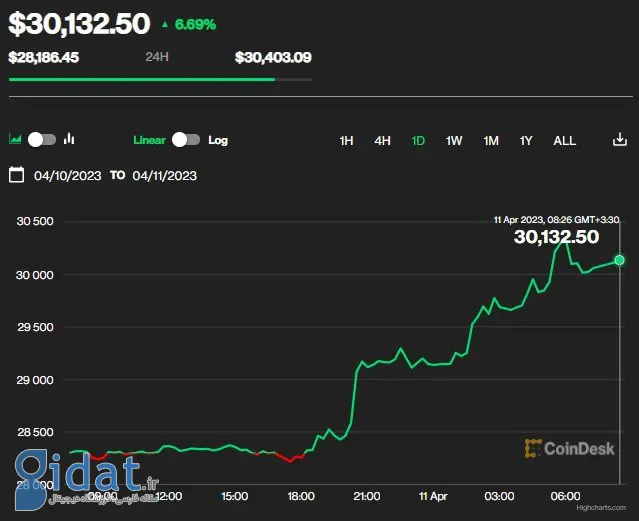Select the 1Y time range
This screenshot has height=521, width=639.
(x=526, y=141)
